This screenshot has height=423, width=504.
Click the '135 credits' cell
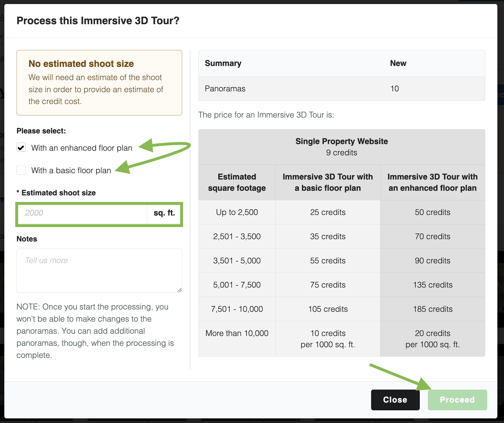[x=432, y=285]
